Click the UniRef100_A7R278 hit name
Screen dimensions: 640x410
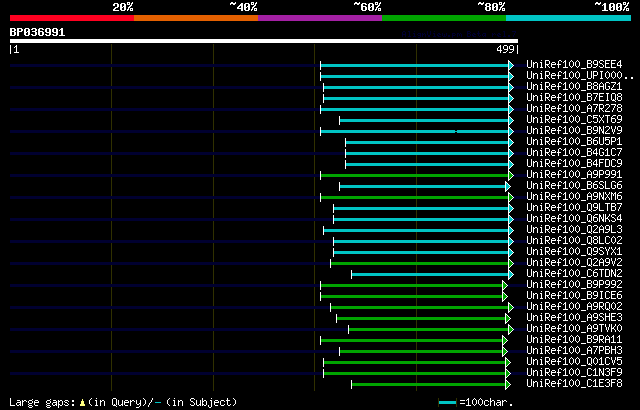coord(574,109)
